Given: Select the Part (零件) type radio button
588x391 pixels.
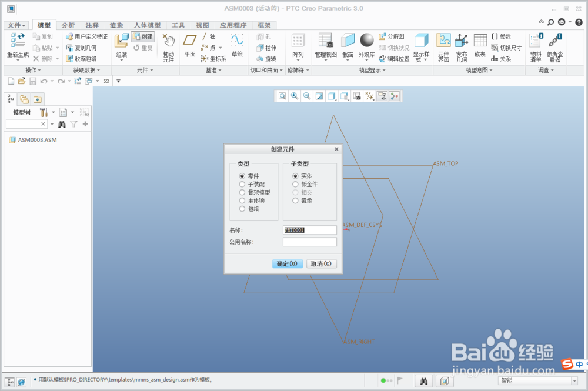Looking at the screenshot, I should click(242, 176).
